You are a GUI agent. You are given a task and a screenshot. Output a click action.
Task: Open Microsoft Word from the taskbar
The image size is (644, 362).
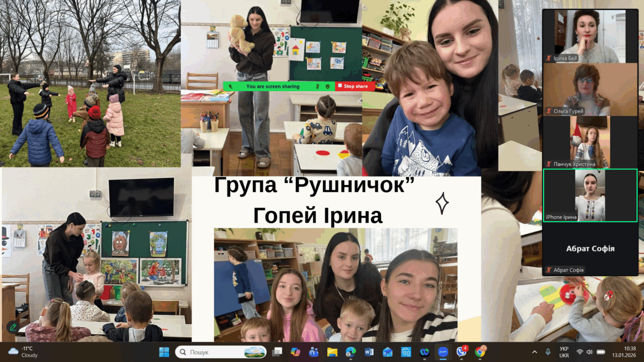(369, 352)
